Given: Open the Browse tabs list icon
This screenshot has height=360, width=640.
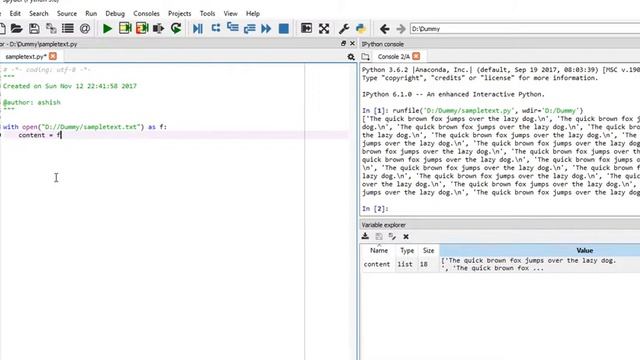Looking at the screenshot, I should pyautogui.click(x=68, y=29).
